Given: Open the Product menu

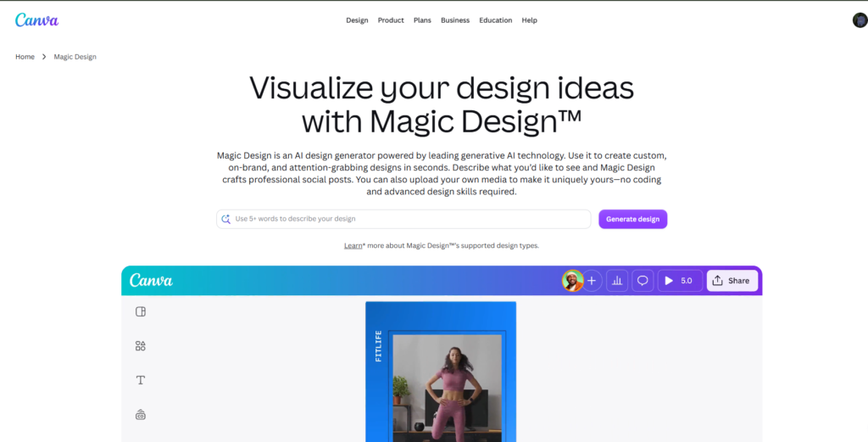Looking at the screenshot, I should click(x=391, y=20).
